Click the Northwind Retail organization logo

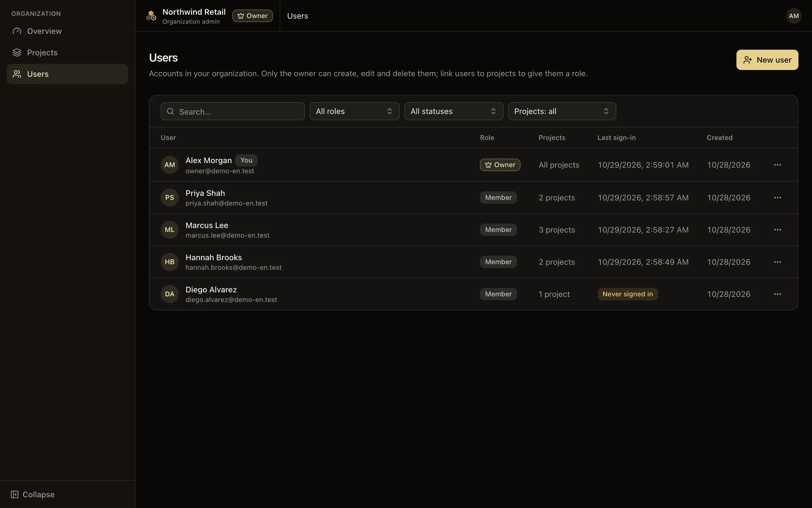point(151,16)
